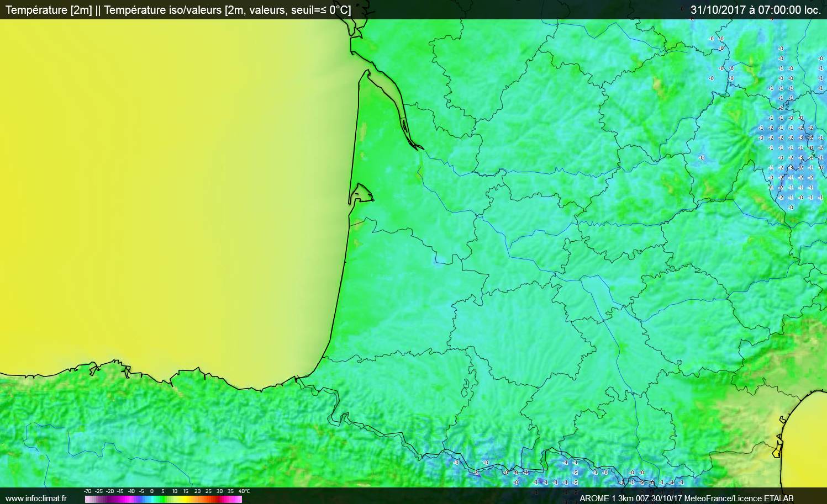Viewport: 827px width, 504px height.
Task: Select the westernmost -0 value in the Pyrenees
Action: [456, 463]
